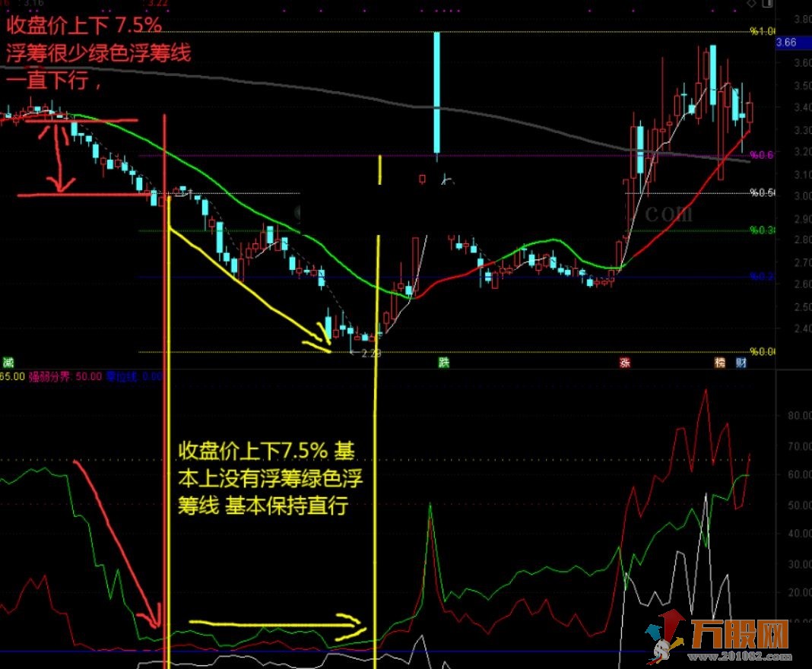Click the blue 财 marker icon

[x=741, y=363]
